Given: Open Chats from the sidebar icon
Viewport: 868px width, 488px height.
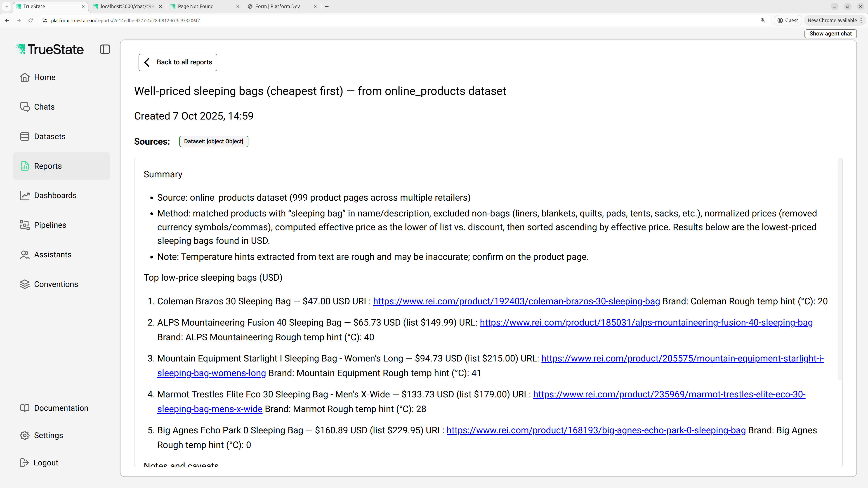Looking at the screenshot, I should click(x=25, y=107).
